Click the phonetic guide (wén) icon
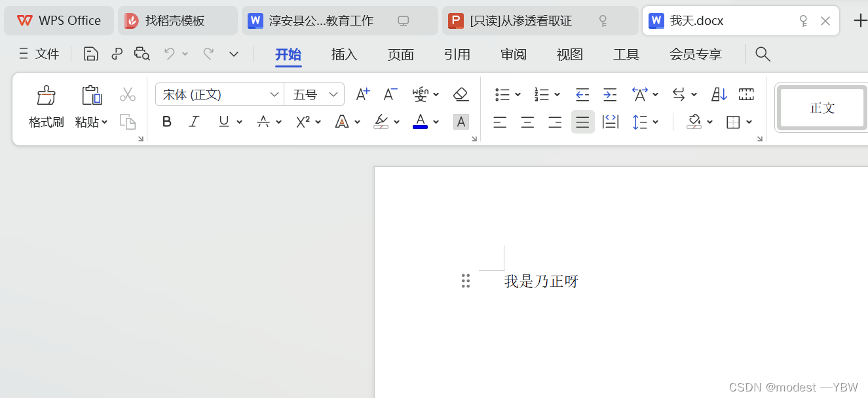The image size is (868, 398). [x=421, y=94]
